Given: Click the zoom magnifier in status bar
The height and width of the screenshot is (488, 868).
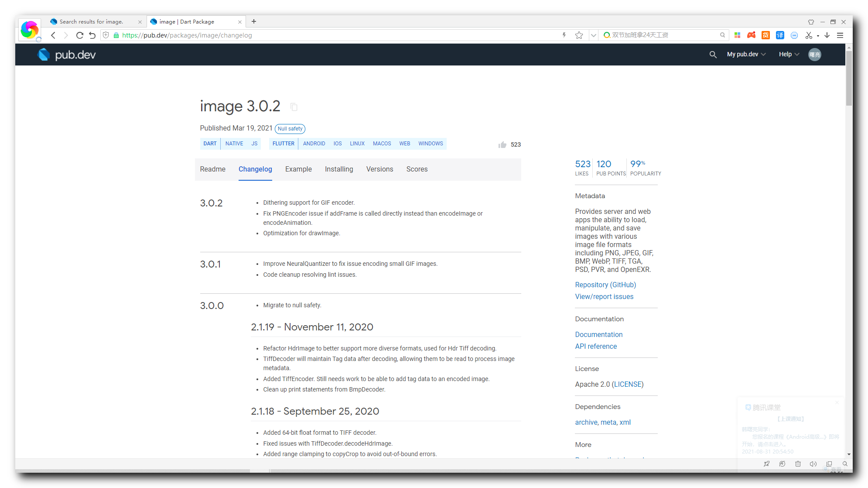Looking at the screenshot, I should tap(845, 464).
